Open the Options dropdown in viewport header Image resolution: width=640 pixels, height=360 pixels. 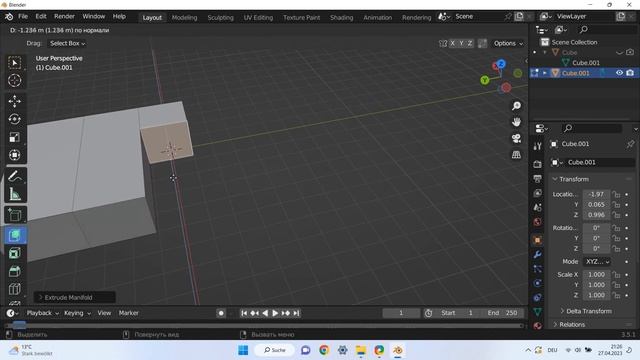[x=508, y=43]
